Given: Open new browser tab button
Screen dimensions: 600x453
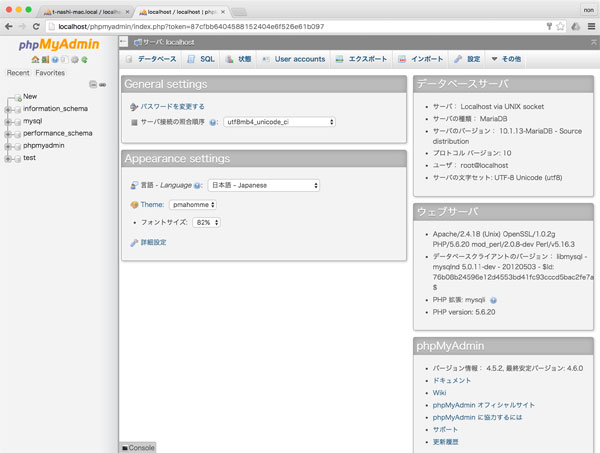Looking at the screenshot, I should click(239, 12).
